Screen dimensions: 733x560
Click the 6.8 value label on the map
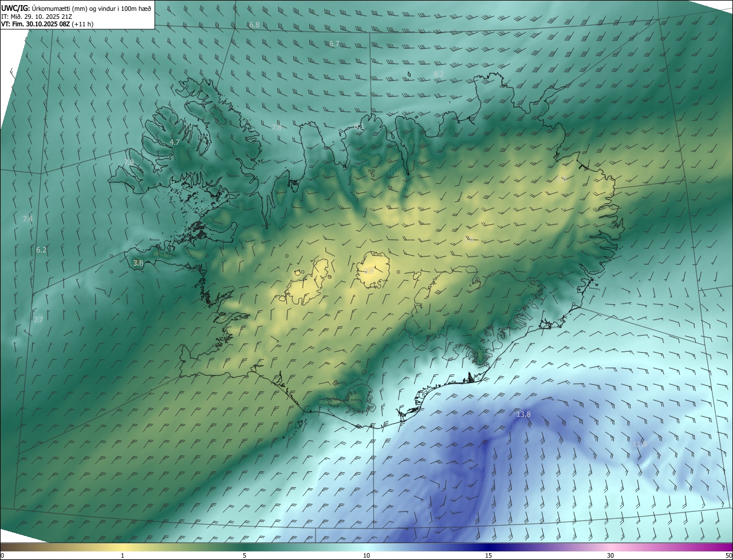(x=254, y=25)
